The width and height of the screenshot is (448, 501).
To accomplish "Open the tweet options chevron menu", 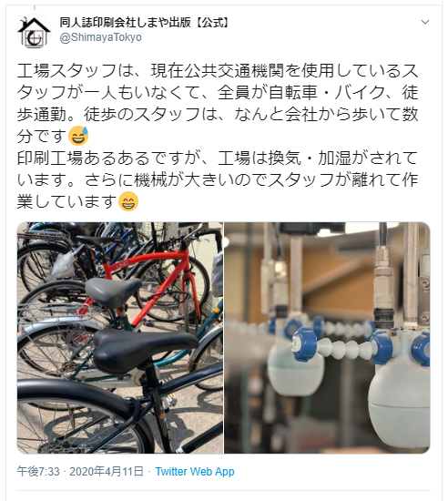I will click(424, 22).
